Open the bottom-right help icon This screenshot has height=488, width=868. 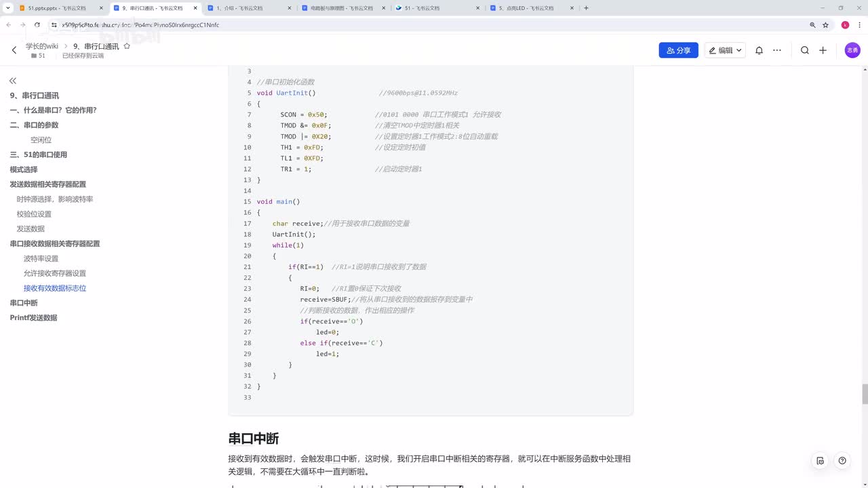pyautogui.click(x=842, y=460)
